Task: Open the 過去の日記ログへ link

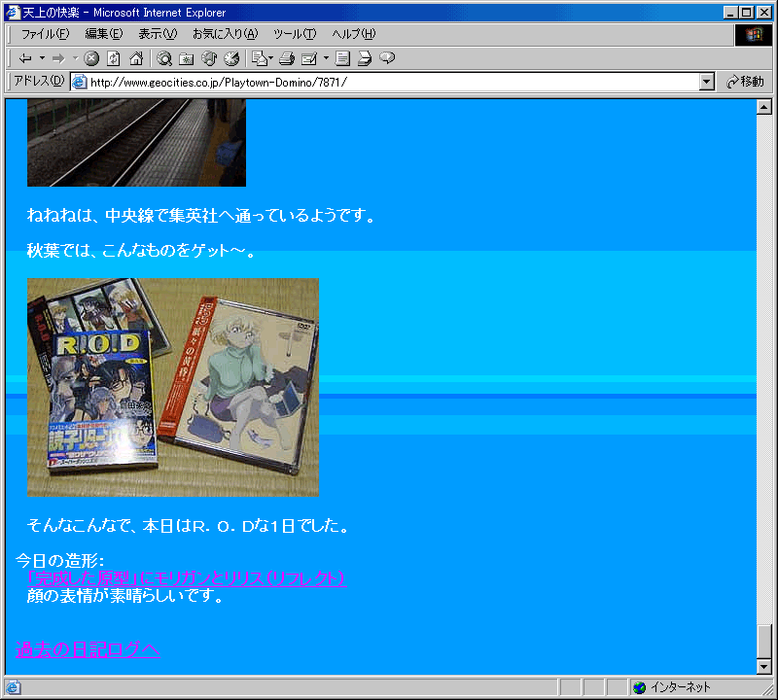Action: [88, 649]
